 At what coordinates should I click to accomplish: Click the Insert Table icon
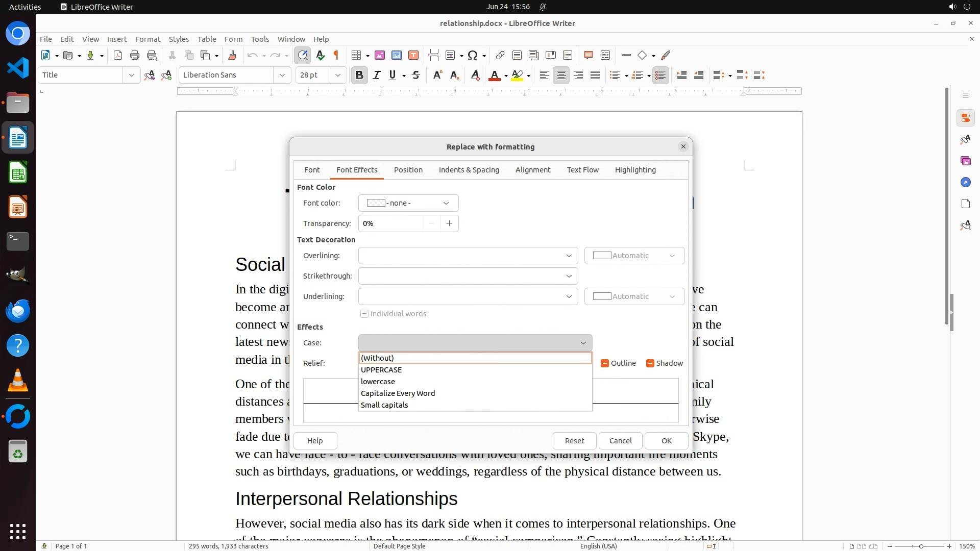356,55
